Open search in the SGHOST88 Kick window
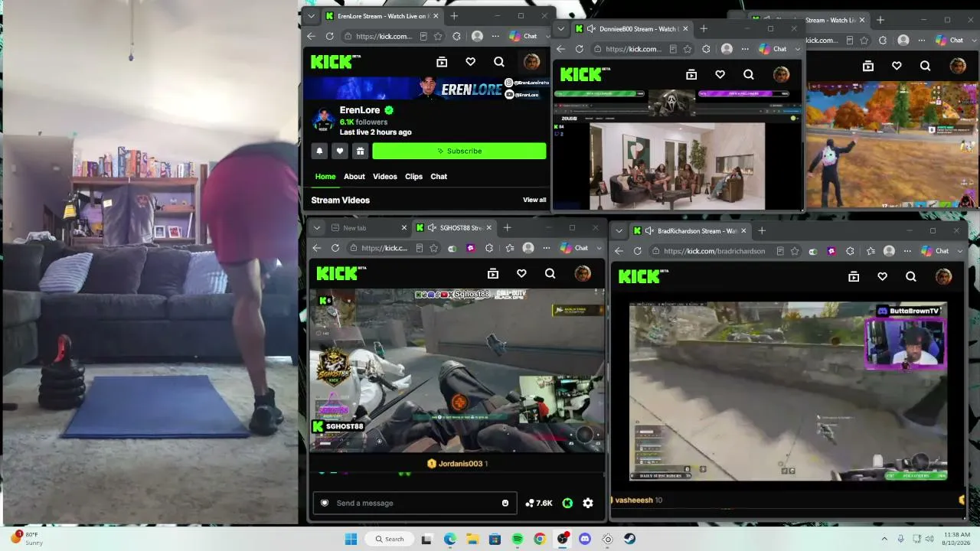This screenshot has width=980, height=551. pos(550,274)
